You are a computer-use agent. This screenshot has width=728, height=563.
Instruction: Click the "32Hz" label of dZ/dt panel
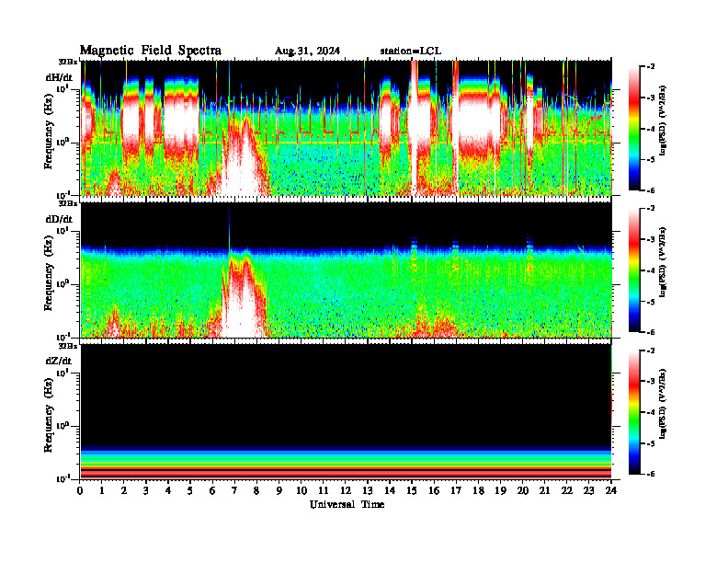coord(68,346)
